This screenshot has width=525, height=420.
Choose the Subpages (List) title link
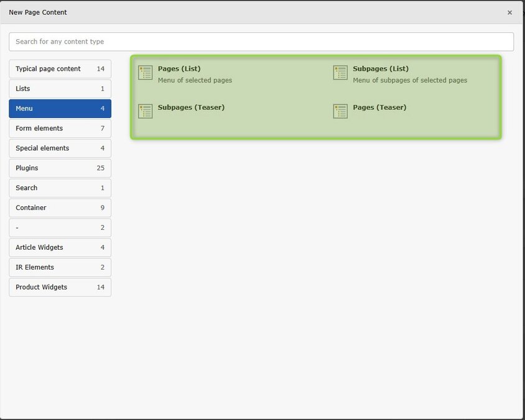[x=381, y=69]
